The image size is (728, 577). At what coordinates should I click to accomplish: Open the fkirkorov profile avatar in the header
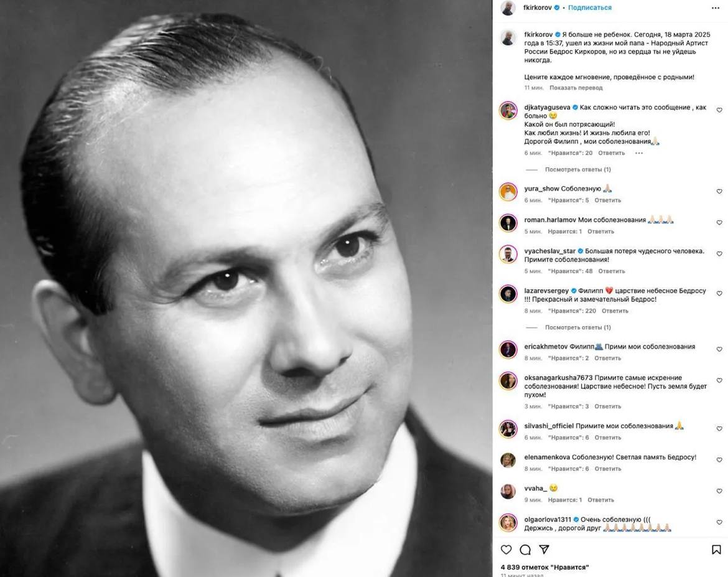click(x=508, y=8)
